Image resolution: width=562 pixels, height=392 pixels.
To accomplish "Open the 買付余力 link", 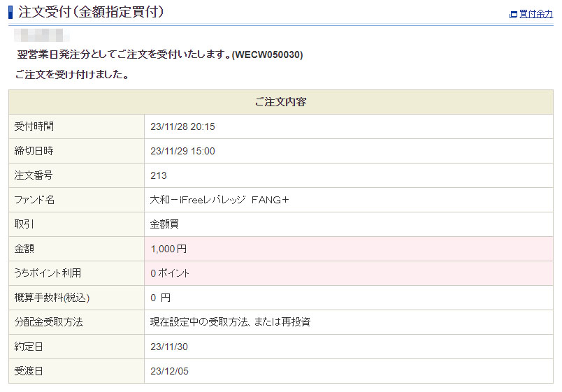I will point(535,13).
